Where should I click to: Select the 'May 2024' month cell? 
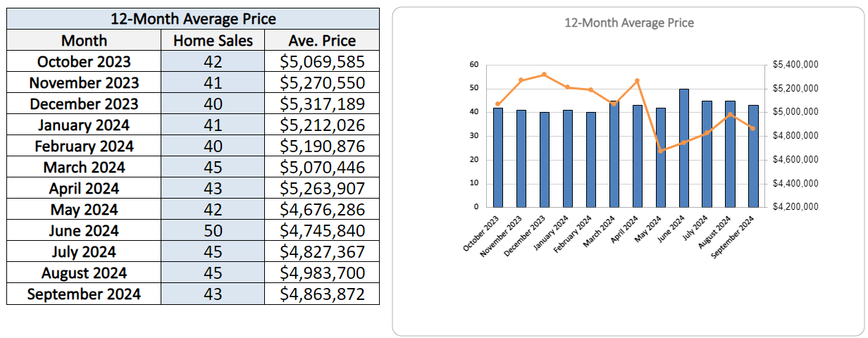[x=84, y=209]
